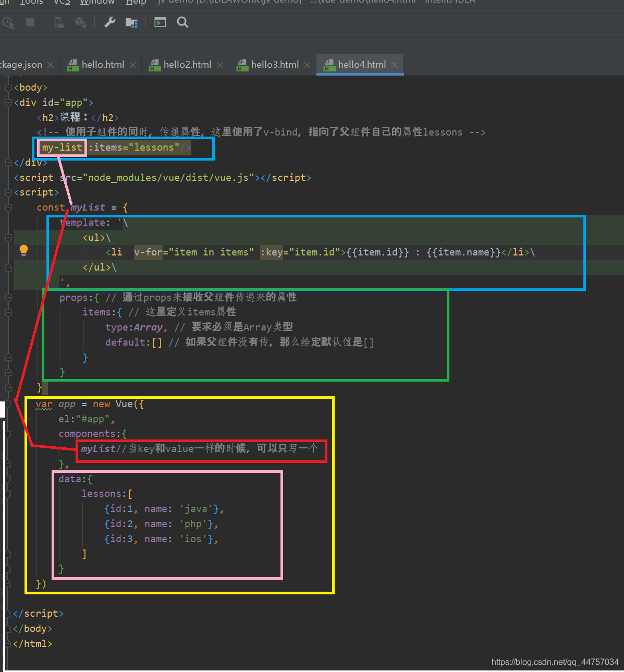
Task: Click the Run Anything terminal icon
Action: pyautogui.click(x=160, y=22)
